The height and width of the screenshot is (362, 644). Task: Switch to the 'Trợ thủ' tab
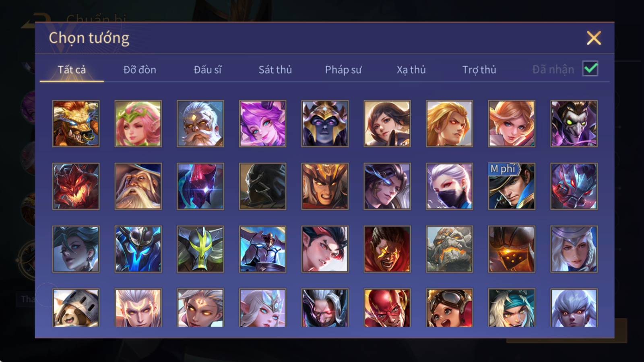[x=479, y=70]
